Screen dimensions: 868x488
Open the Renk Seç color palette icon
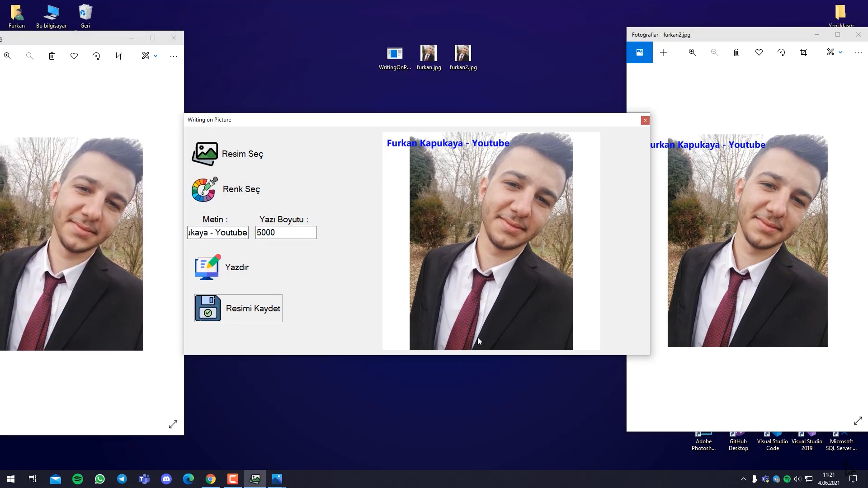204,189
